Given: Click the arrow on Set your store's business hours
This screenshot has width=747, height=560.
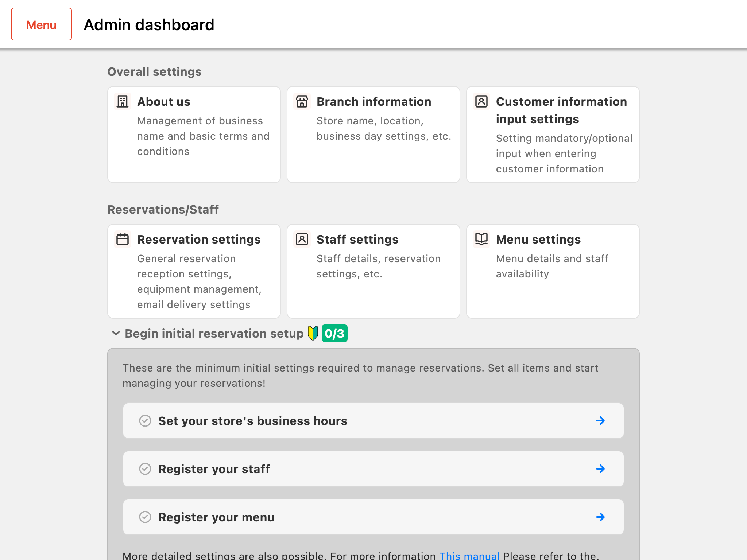Looking at the screenshot, I should (600, 420).
